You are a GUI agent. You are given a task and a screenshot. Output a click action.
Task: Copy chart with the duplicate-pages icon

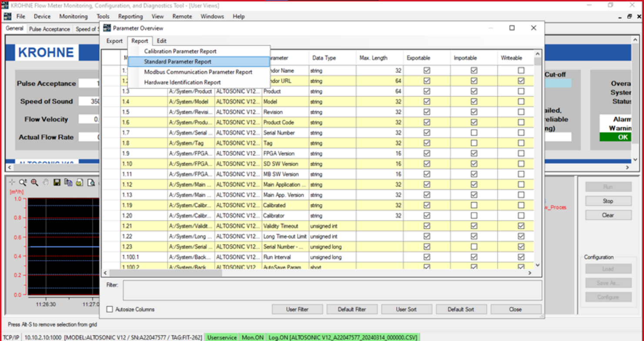click(68, 182)
